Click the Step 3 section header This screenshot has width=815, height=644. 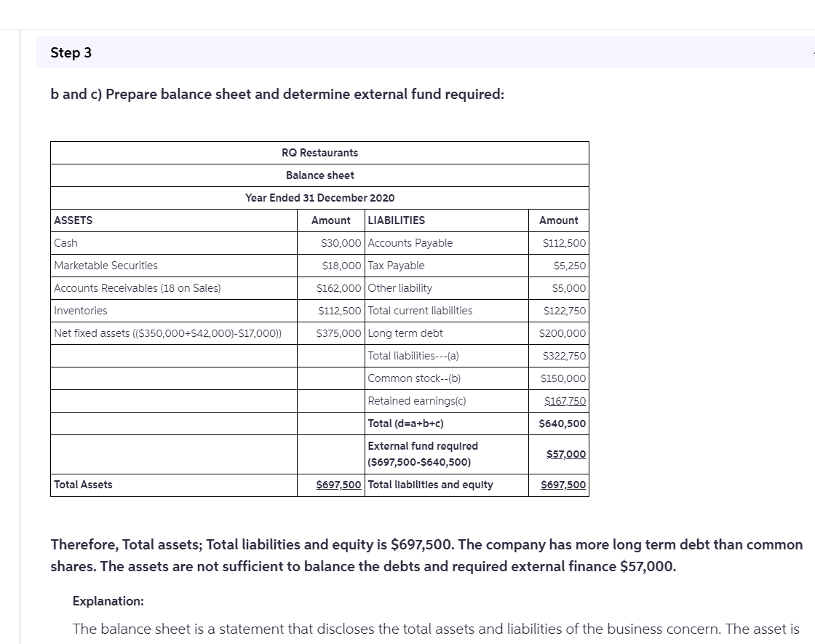coord(71,52)
